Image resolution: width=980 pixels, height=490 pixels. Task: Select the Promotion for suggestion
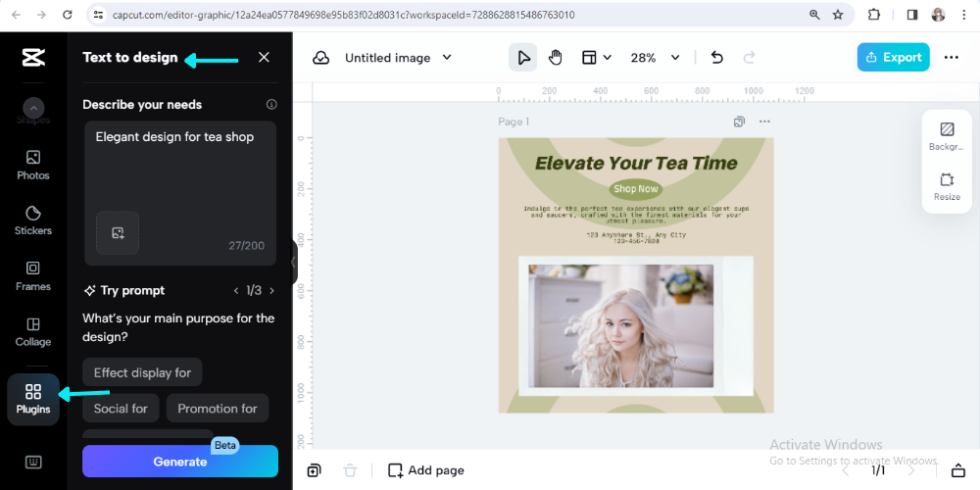click(x=218, y=409)
